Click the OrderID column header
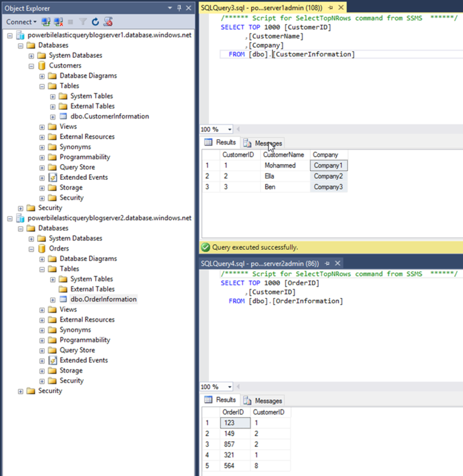463x476 pixels. click(235, 412)
